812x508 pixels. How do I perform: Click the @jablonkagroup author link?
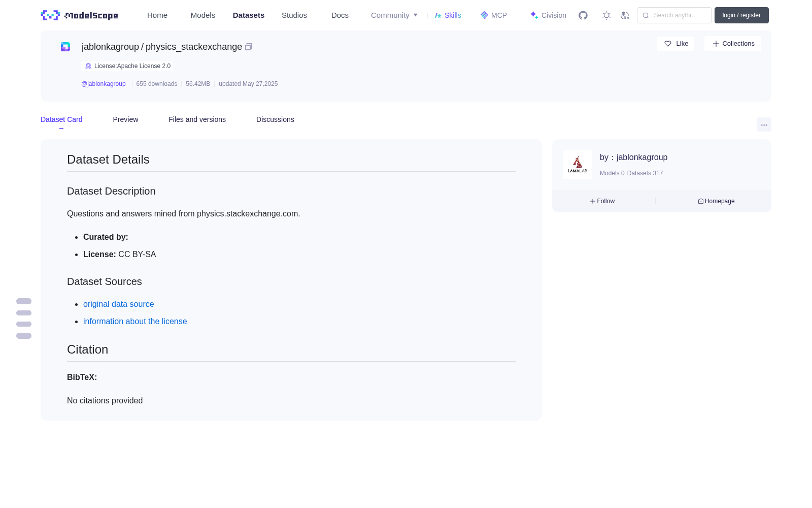[x=104, y=84]
